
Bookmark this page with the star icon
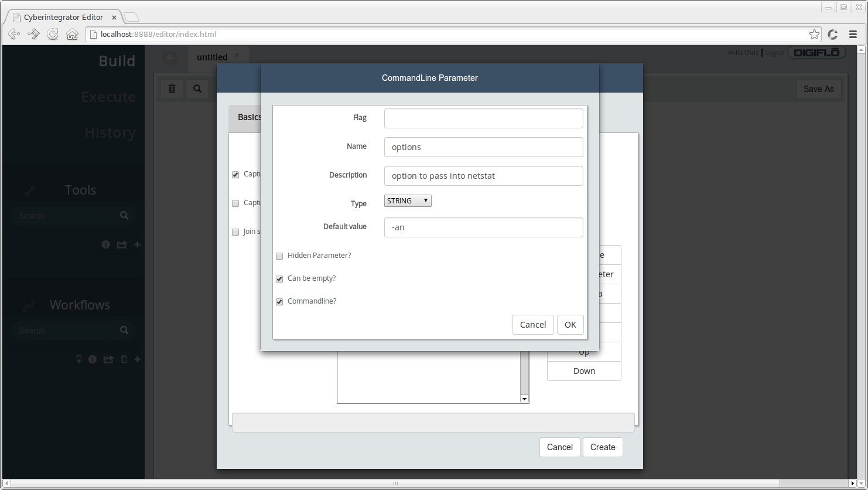(x=814, y=34)
